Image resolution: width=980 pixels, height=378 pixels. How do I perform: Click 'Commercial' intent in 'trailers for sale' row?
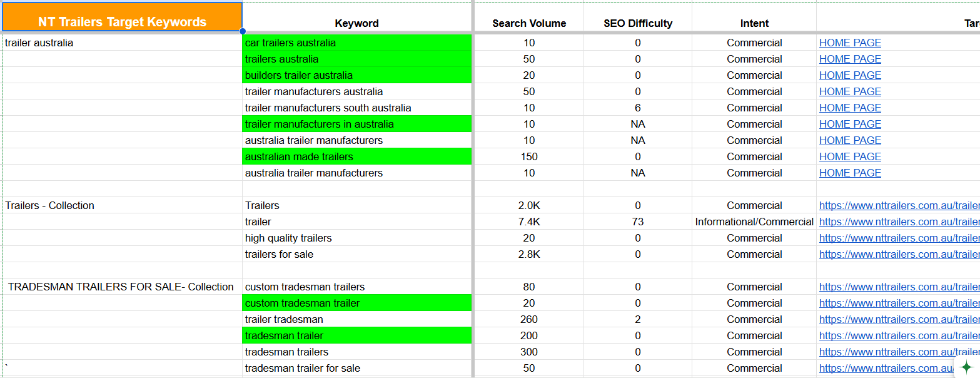(x=754, y=254)
